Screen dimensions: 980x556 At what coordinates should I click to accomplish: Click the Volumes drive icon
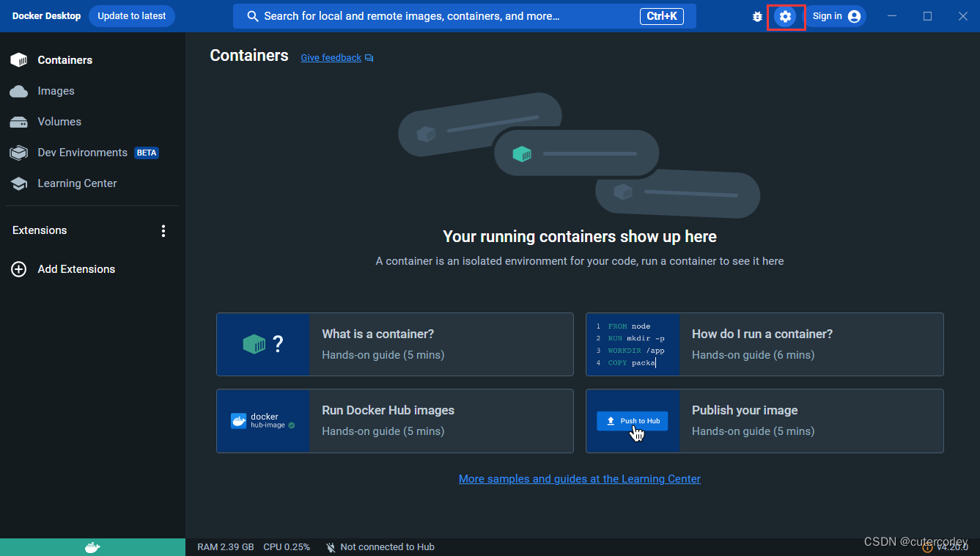18,122
